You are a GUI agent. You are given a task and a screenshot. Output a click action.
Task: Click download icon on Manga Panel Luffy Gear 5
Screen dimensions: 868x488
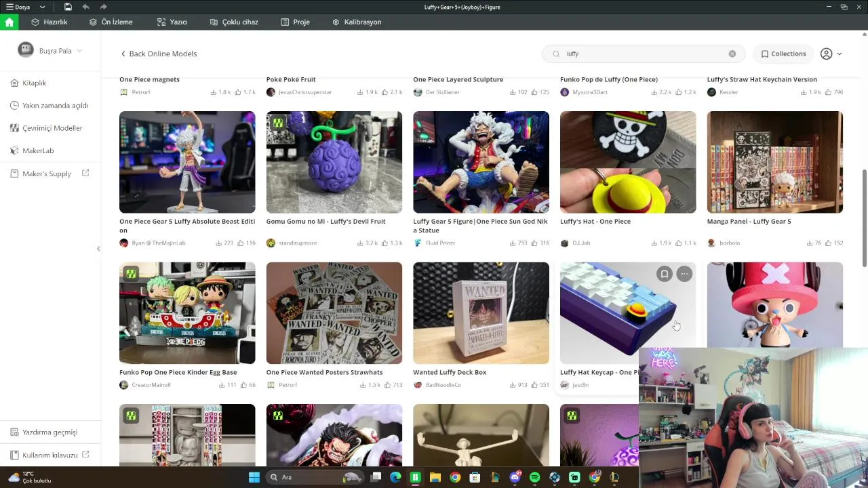[810, 243]
